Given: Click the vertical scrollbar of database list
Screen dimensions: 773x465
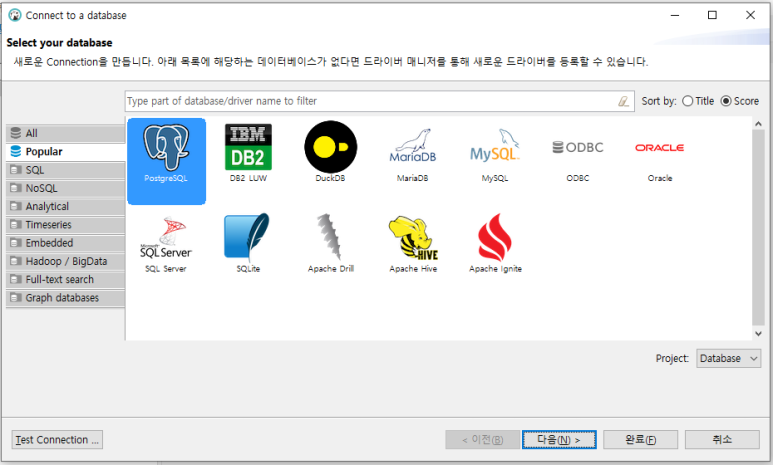Looking at the screenshot, I should (758, 228).
